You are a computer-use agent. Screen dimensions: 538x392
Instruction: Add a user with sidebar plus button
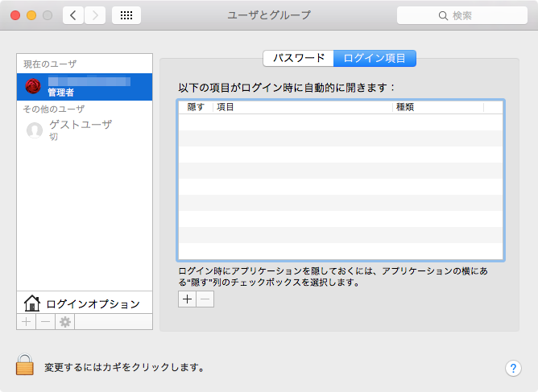coord(27,322)
